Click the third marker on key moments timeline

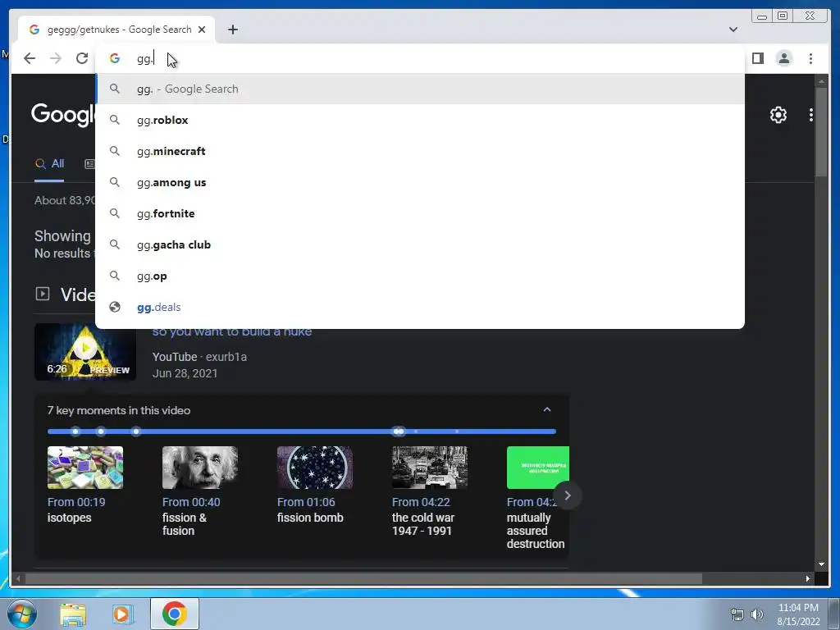(x=136, y=431)
